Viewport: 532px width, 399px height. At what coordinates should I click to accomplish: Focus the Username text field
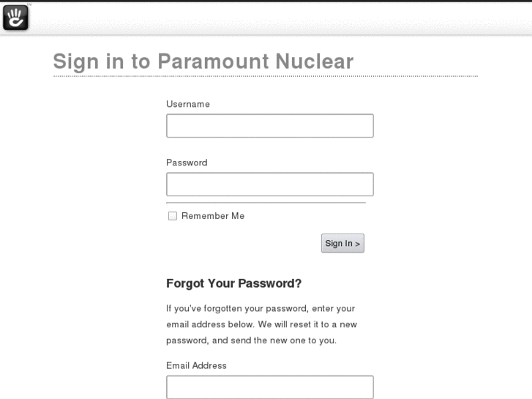269,126
